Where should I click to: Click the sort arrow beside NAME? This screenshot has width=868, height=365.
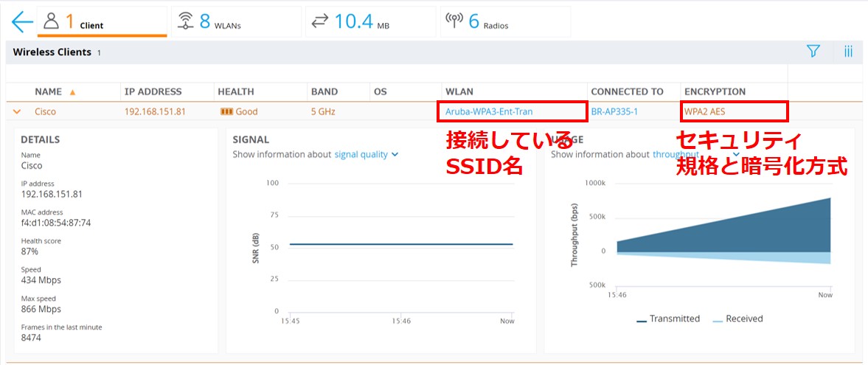coord(72,92)
